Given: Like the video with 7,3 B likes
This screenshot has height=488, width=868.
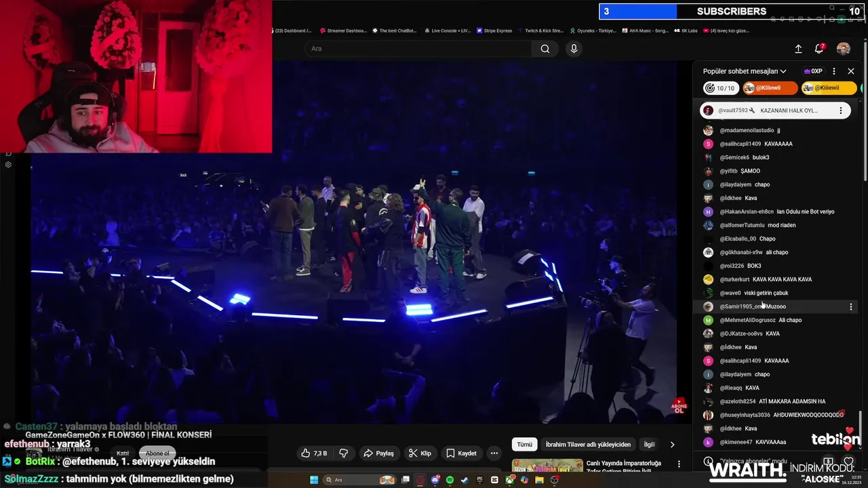Looking at the screenshot, I should [314, 453].
